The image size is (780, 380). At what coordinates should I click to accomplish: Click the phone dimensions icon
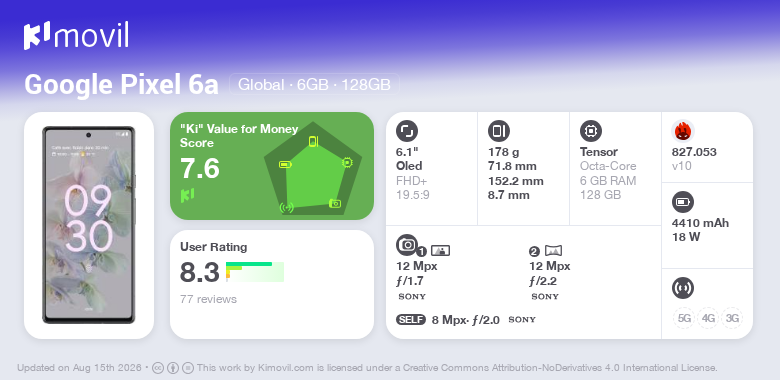(x=499, y=131)
